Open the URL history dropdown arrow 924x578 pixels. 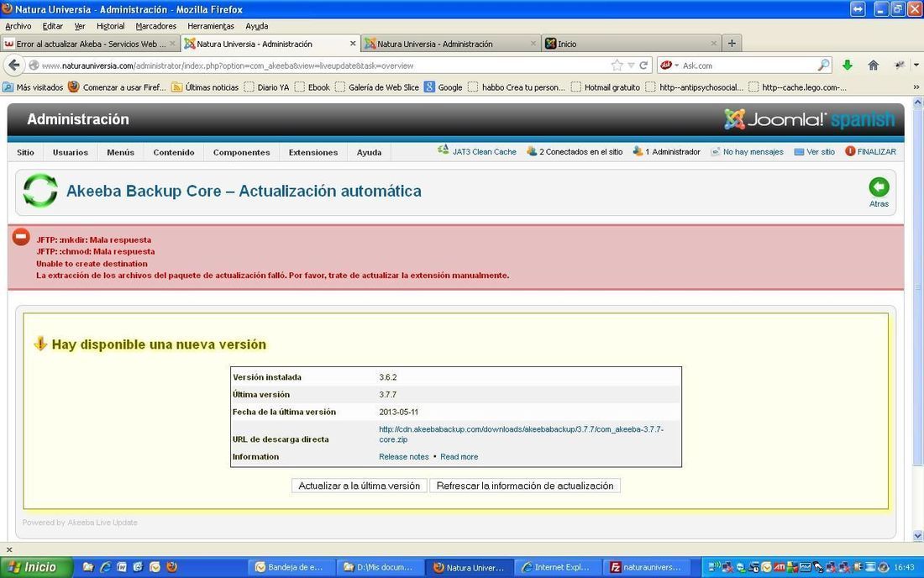coord(631,66)
